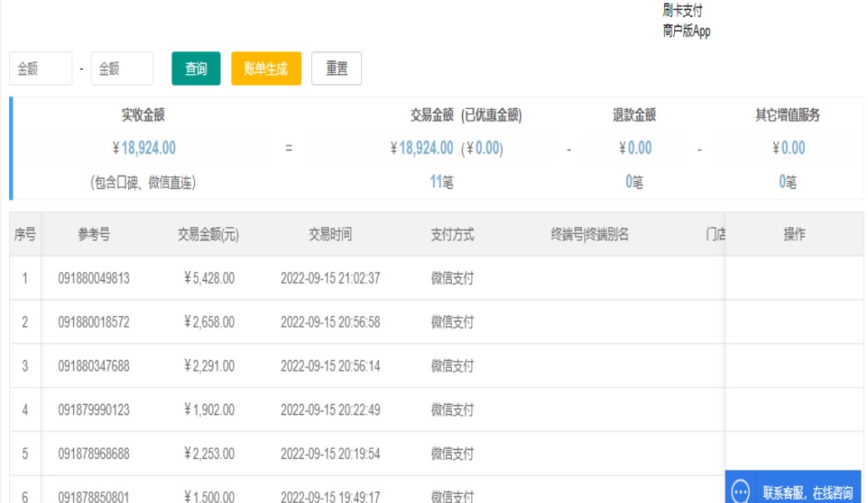Click the 参考号 column header
Screen dimensions: 868x503
click(94, 234)
